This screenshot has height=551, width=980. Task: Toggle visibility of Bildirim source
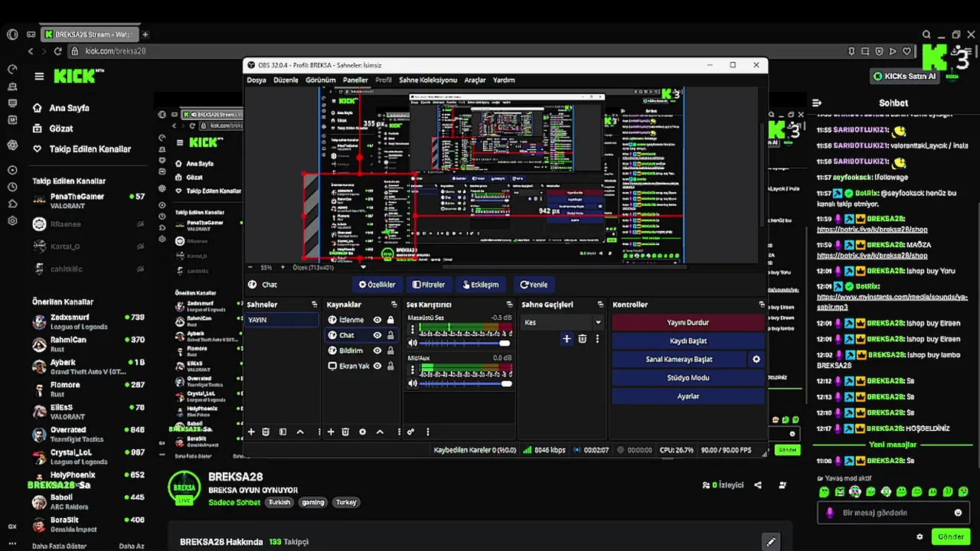coord(377,350)
